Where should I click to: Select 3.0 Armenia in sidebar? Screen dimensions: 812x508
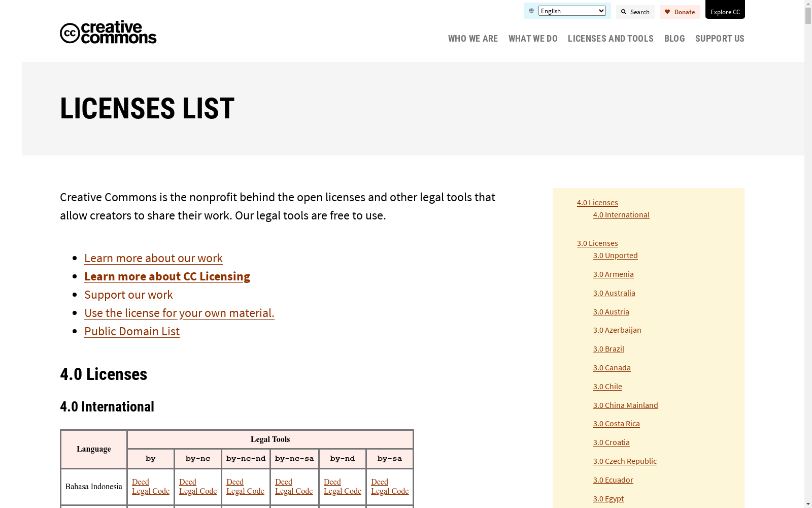[x=613, y=274]
